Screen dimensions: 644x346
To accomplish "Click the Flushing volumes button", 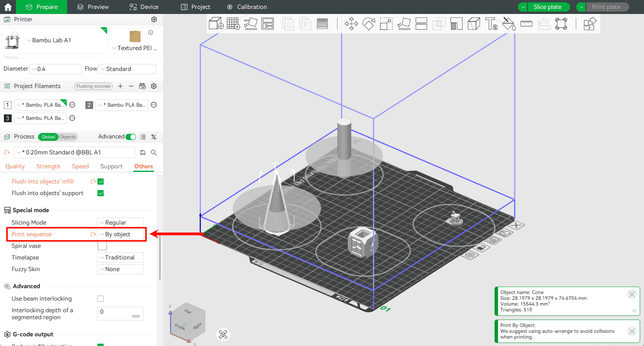I will 93,86.
